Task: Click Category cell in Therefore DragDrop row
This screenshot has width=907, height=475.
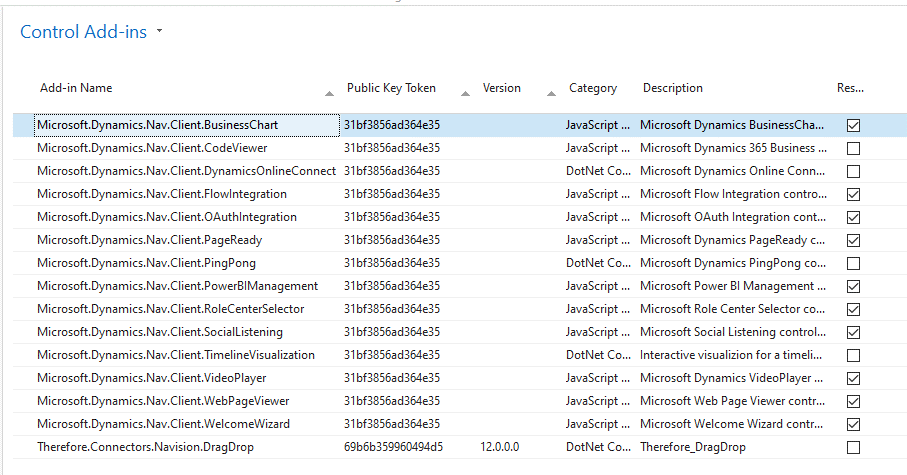Action: [x=598, y=447]
